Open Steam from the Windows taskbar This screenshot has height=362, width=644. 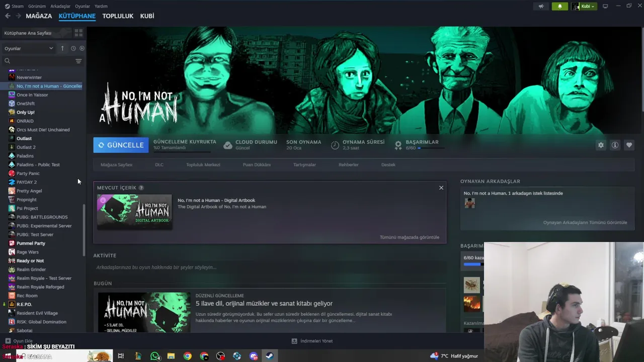click(270, 356)
